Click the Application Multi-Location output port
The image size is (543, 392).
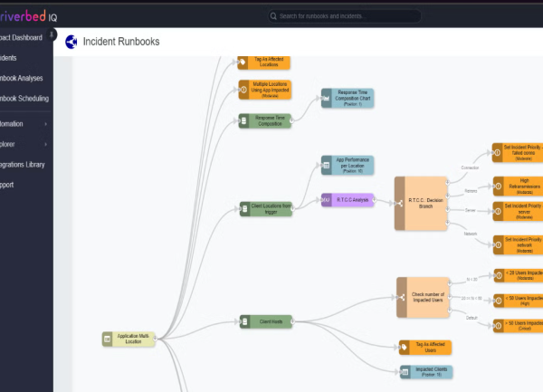[155, 339]
